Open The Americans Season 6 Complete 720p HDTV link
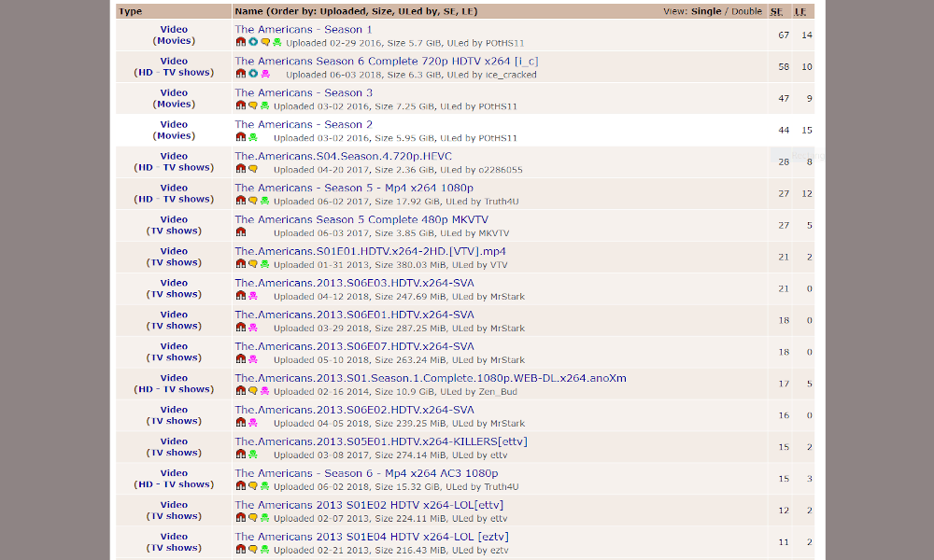The width and height of the screenshot is (934, 560). point(387,61)
